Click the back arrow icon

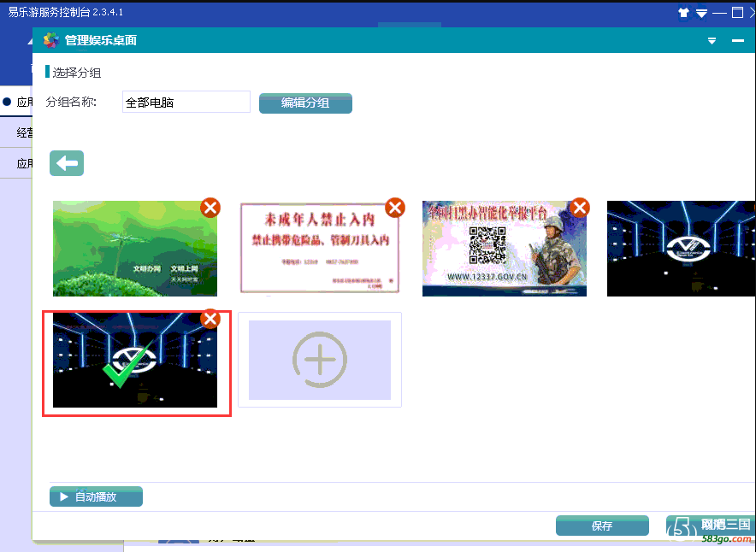point(67,163)
